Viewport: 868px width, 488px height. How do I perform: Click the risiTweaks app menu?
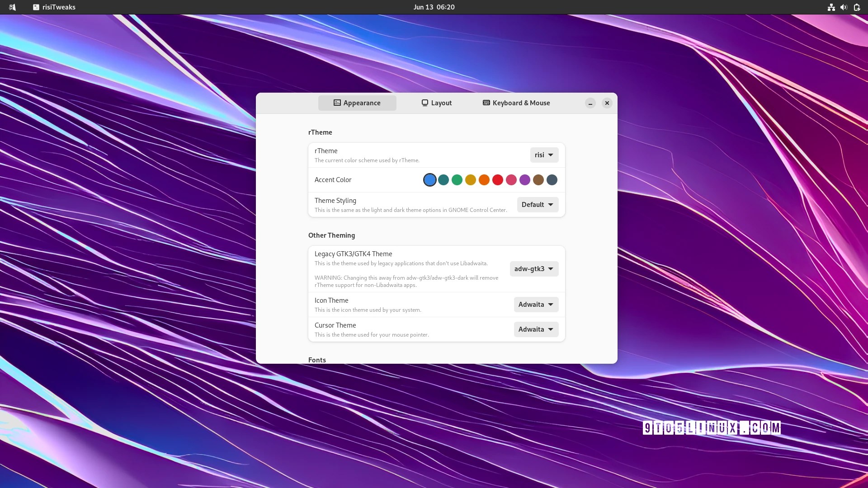(54, 7)
